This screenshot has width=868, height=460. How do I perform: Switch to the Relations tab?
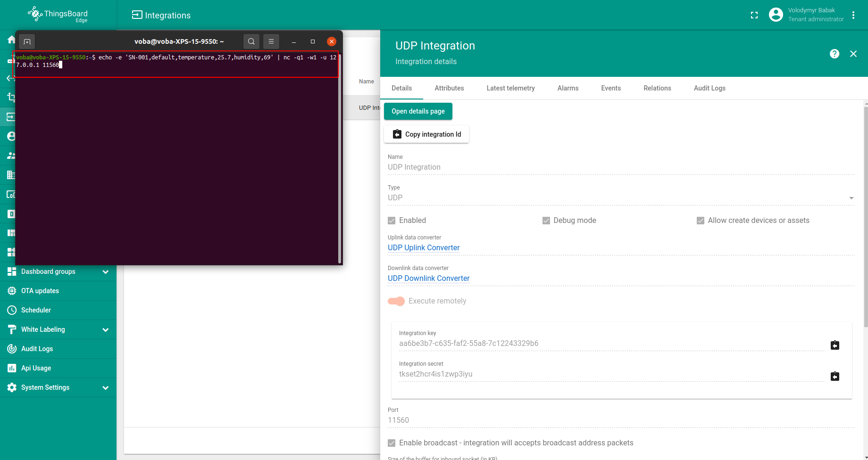coord(657,88)
